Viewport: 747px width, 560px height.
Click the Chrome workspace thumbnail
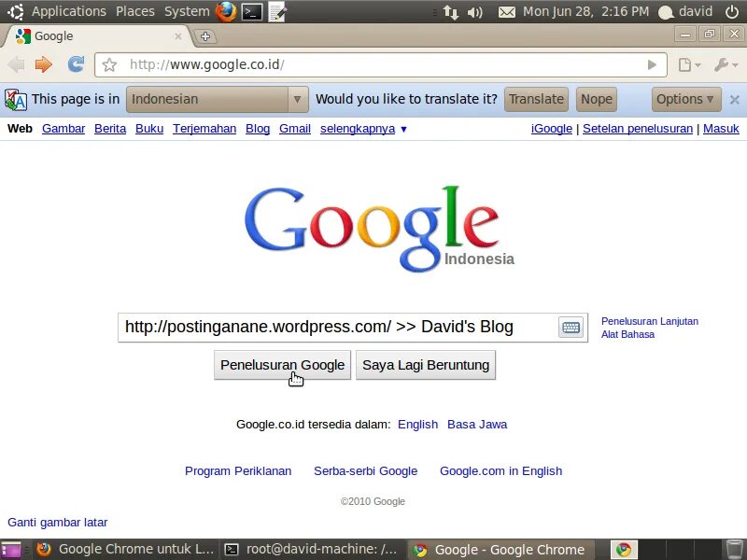624,550
